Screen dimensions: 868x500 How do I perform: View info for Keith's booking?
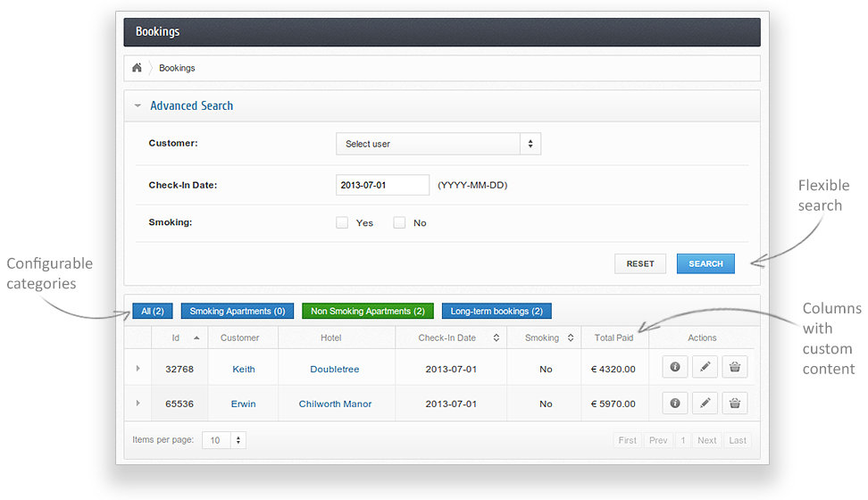pyautogui.click(x=674, y=368)
